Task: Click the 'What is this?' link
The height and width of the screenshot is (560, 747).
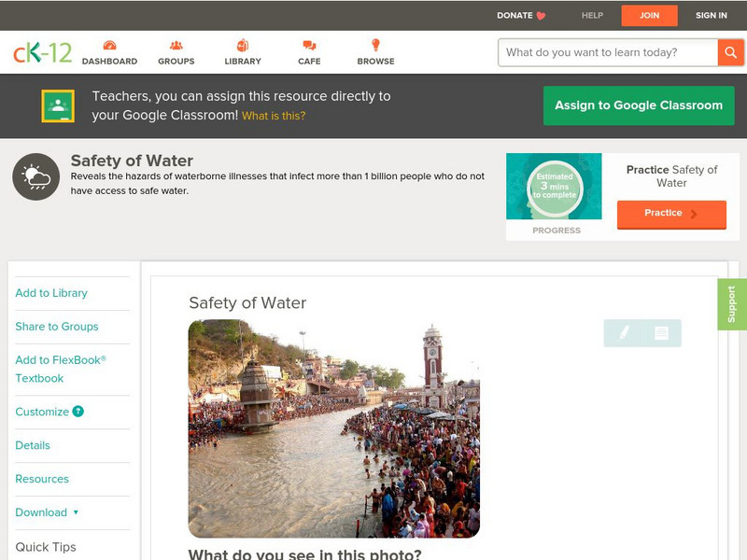Action: coord(274,116)
